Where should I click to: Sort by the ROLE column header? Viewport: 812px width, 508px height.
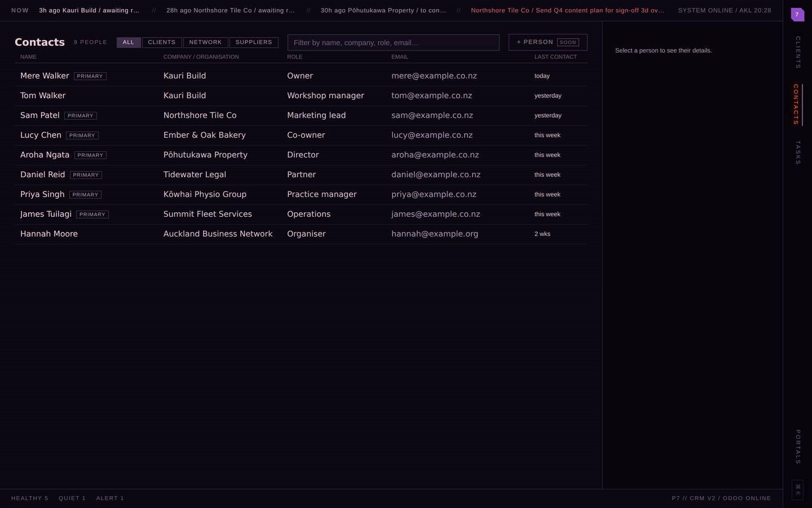click(x=295, y=57)
